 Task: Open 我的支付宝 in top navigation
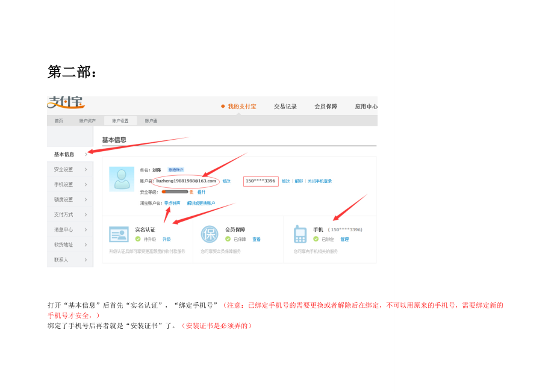[x=241, y=107]
